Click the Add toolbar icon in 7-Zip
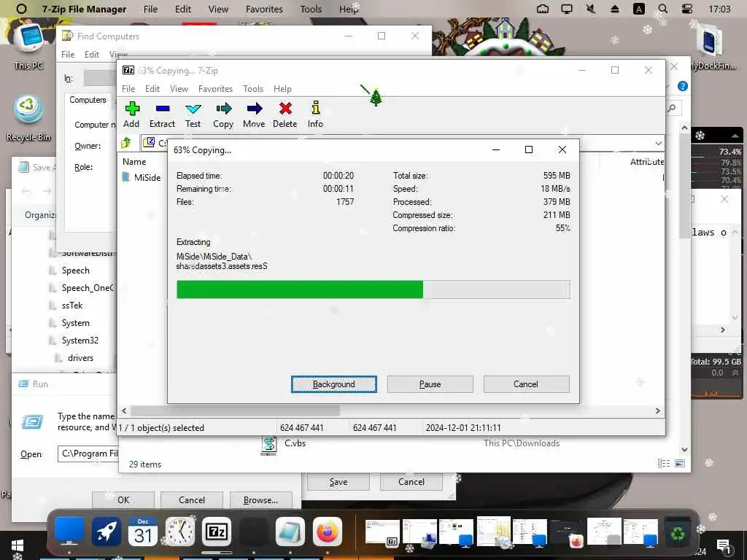The image size is (747, 560). (131, 114)
